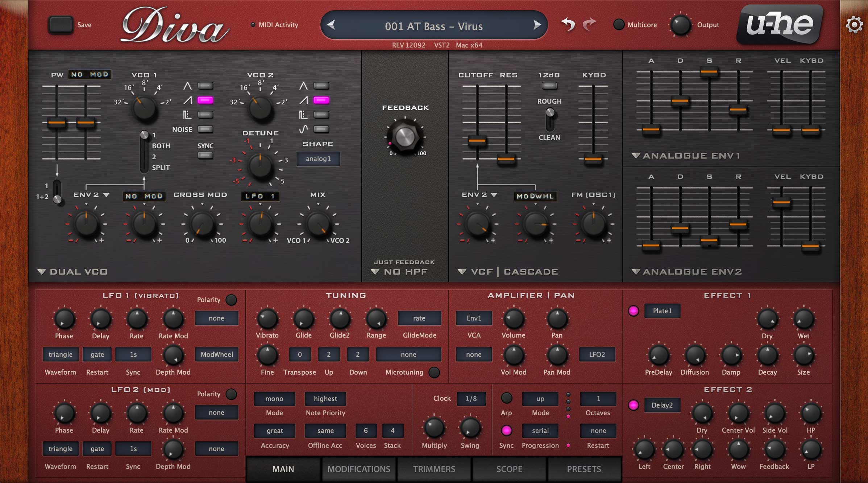The height and width of the screenshot is (483, 868).
Task: Select VCO 1 triangle waveform button
Action: (205, 86)
